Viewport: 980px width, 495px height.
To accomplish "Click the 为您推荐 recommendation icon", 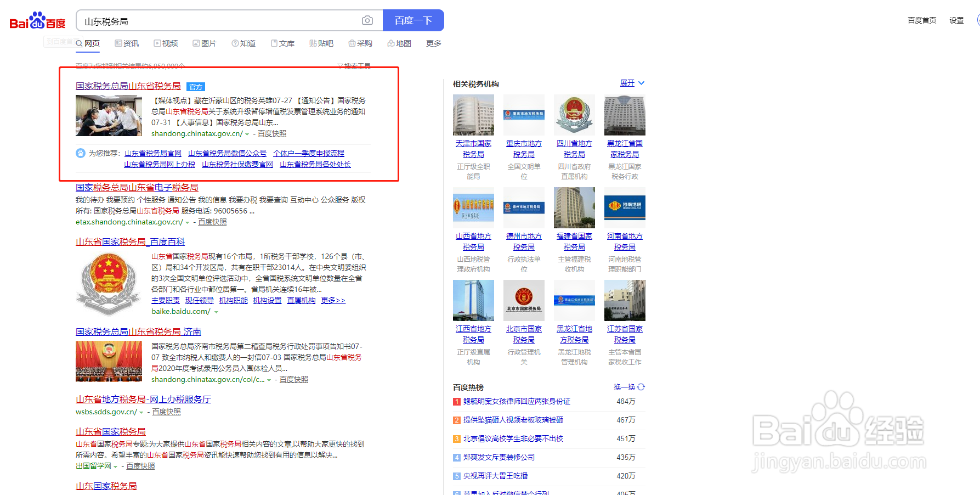I will point(81,153).
